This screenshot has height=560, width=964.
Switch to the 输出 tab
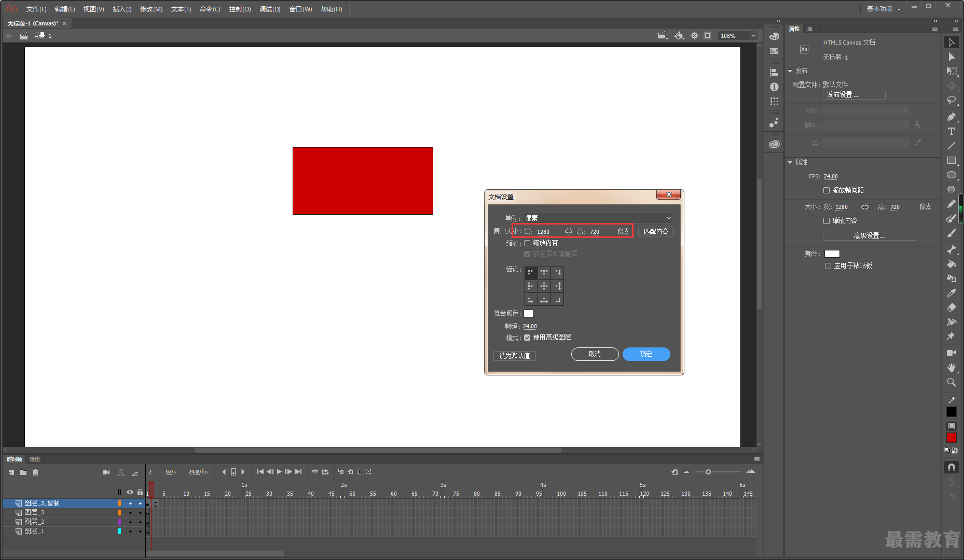point(35,459)
